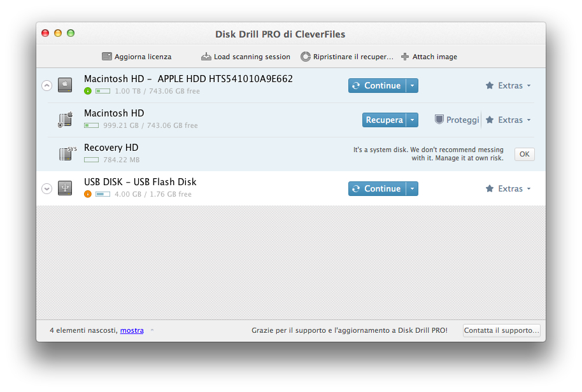Open the Recupera dropdown arrow
This screenshot has height=392, width=582.
[413, 120]
